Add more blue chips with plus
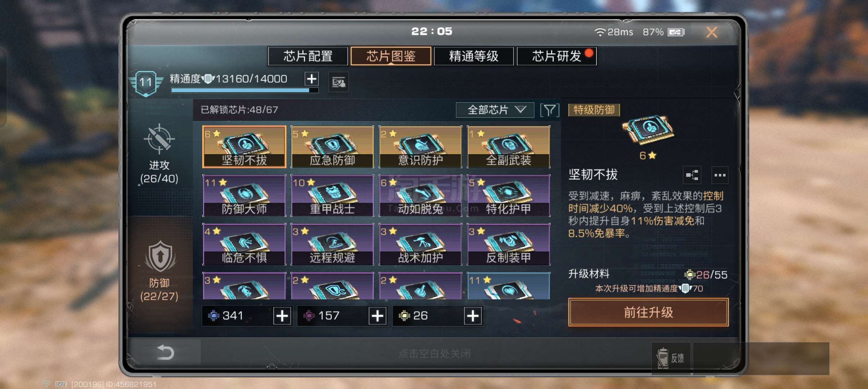 click(282, 316)
